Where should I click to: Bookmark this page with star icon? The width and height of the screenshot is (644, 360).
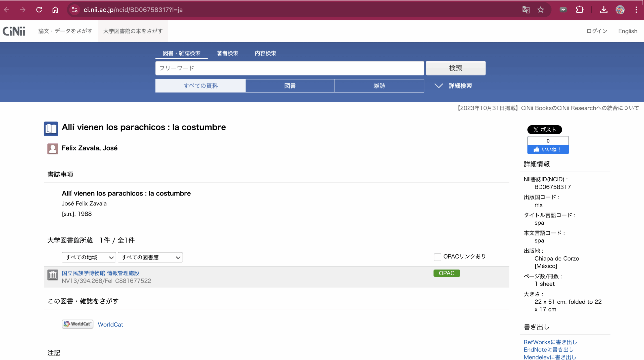coord(541,10)
